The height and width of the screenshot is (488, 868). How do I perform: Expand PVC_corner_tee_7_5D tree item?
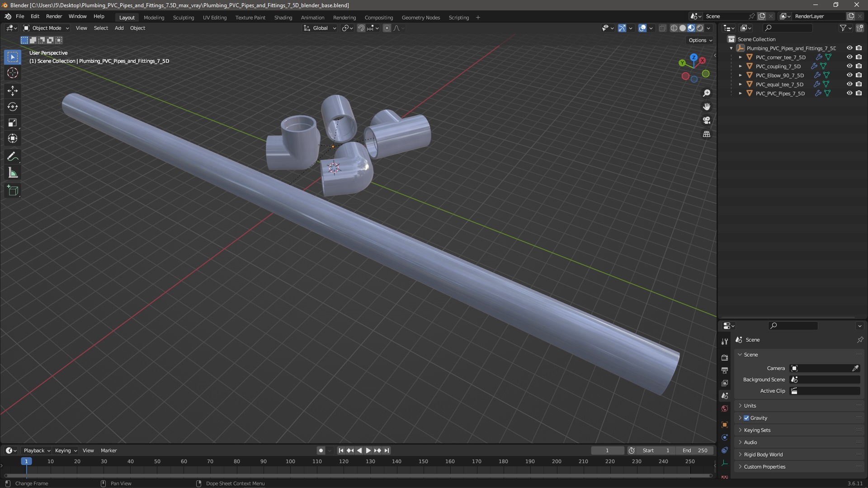(740, 57)
